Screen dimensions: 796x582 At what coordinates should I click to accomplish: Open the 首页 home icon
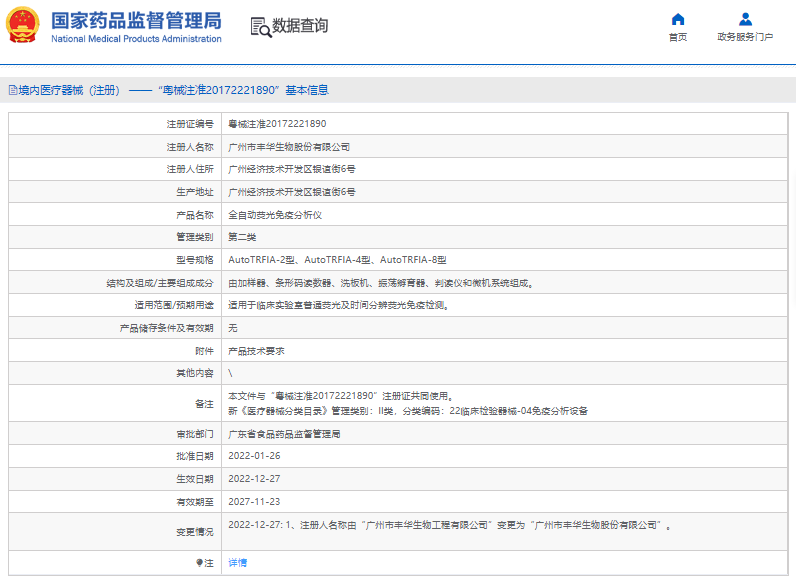pyautogui.click(x=678, y=19)
